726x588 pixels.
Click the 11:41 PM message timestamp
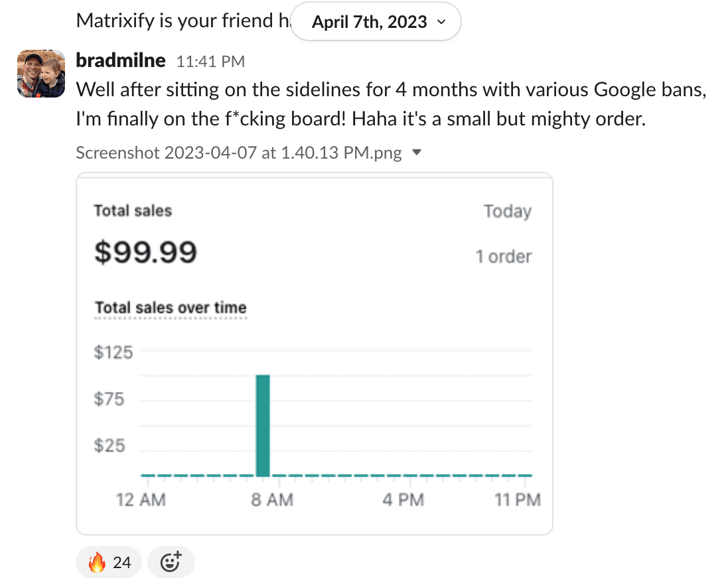210,62
